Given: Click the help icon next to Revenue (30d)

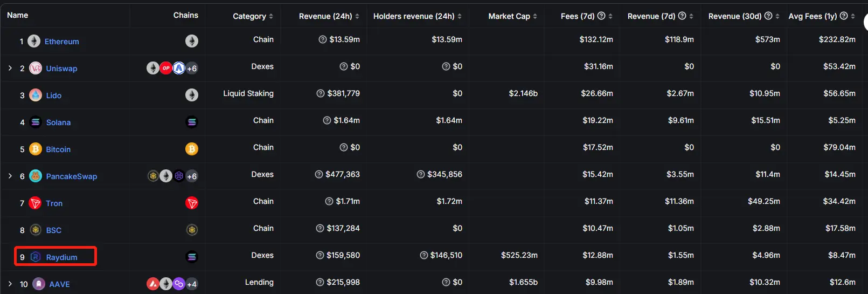Looking at the screenshot, I should 768,16.
